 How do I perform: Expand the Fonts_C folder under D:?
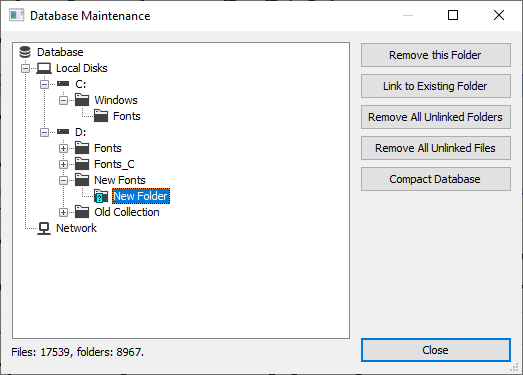pos(63,164)
